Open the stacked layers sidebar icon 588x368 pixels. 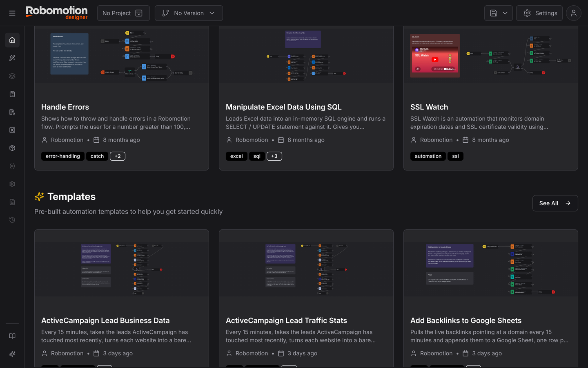point(12,76)
